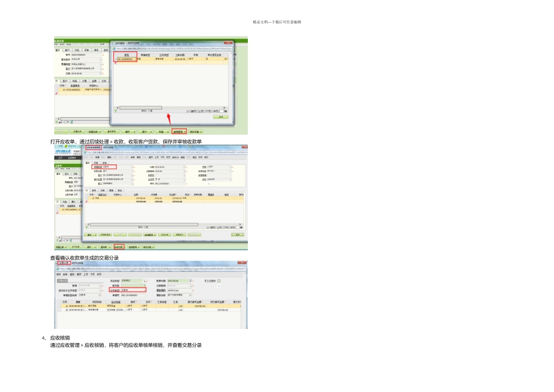Viewport: 554px width, 392px height.
Task: Open the red-boxed 连查单据 dropdown button in the top screenshot
Action: pyautogui.click(x=179, y=131)
